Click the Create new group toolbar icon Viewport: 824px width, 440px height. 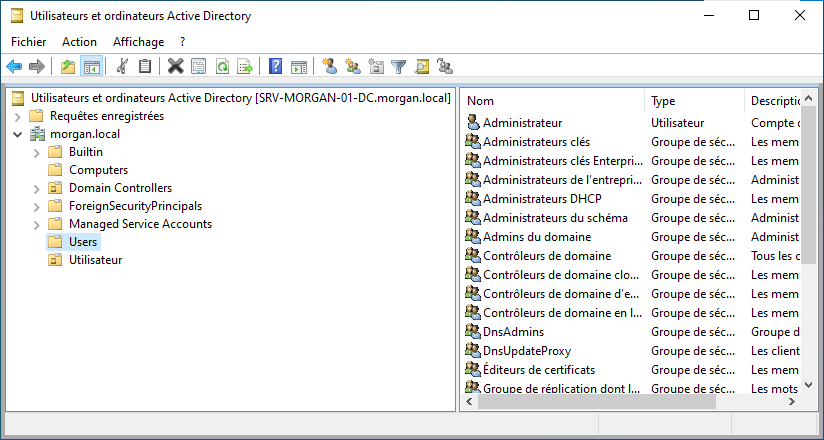(353, 67)
